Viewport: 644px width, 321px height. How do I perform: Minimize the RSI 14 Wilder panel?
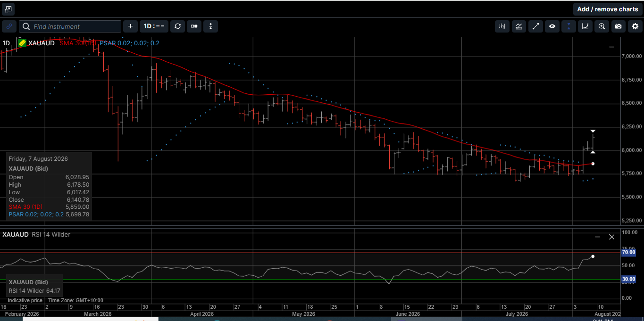pos(597,237)
